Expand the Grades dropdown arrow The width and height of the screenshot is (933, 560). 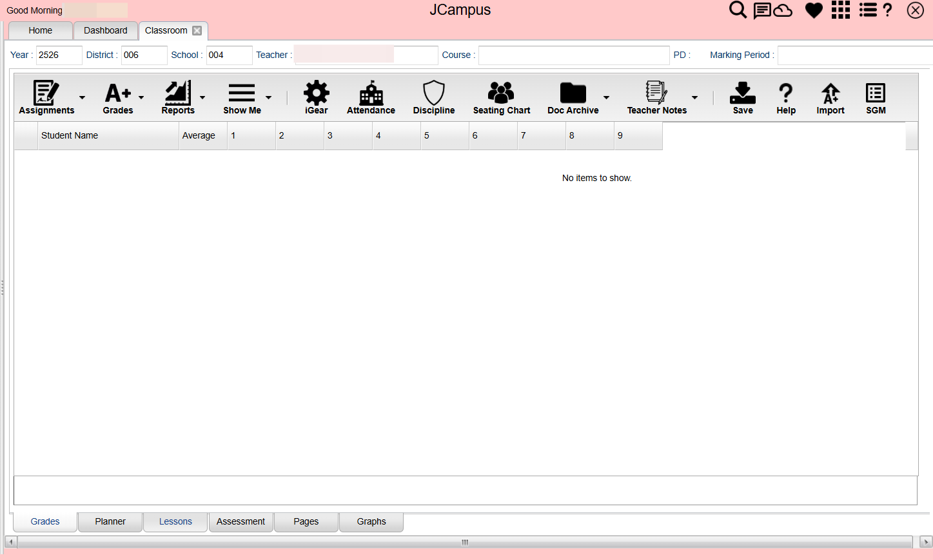(x=141, y=97)
